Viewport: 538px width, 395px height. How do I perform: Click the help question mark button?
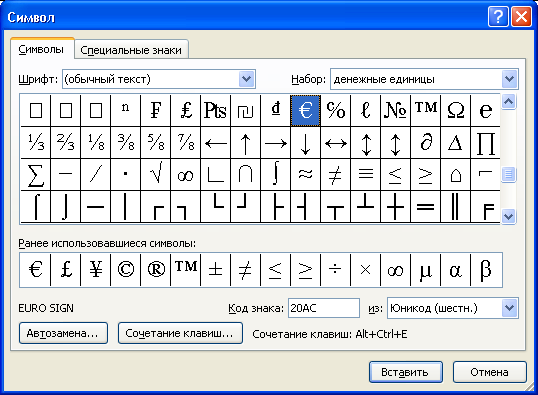tap(498, 16)
